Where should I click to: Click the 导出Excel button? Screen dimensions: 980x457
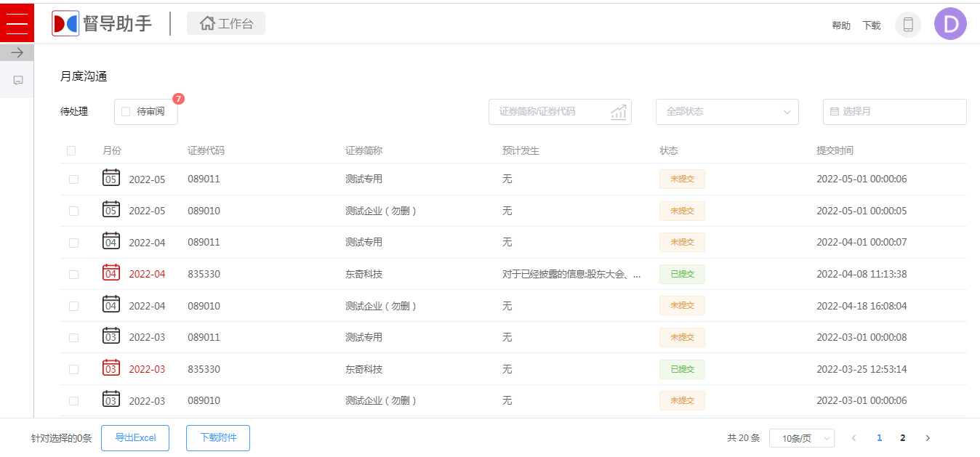point(135,438)
